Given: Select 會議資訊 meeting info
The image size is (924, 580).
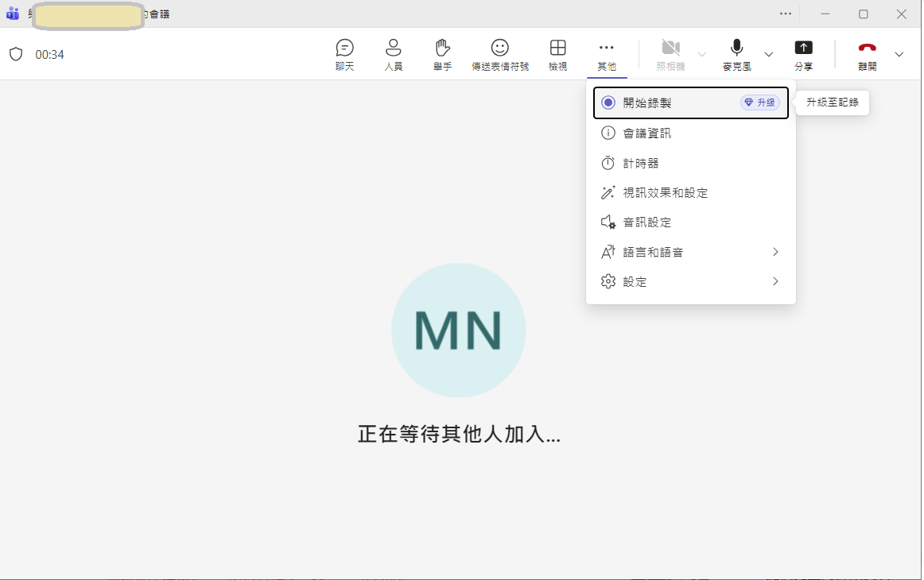Looking at the screenshot, I should [x=648, y=132].
